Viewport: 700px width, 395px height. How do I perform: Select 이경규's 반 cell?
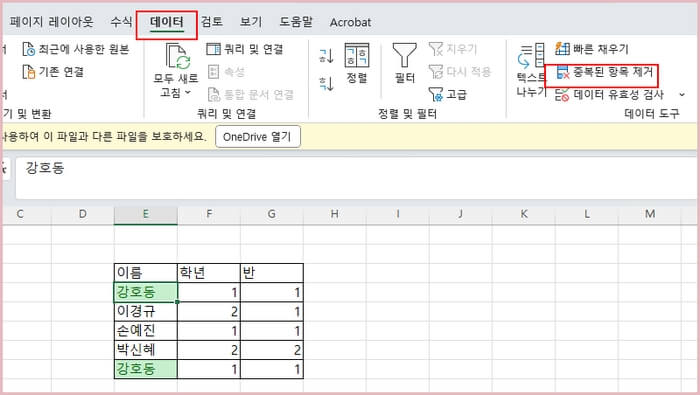click(x=271, y=311)
